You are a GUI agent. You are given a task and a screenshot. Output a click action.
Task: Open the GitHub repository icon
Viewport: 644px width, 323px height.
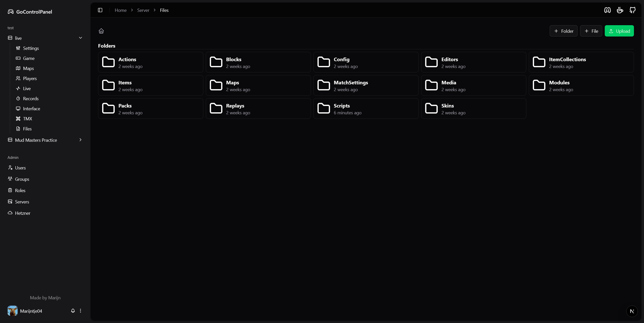[x=632, y=10]
